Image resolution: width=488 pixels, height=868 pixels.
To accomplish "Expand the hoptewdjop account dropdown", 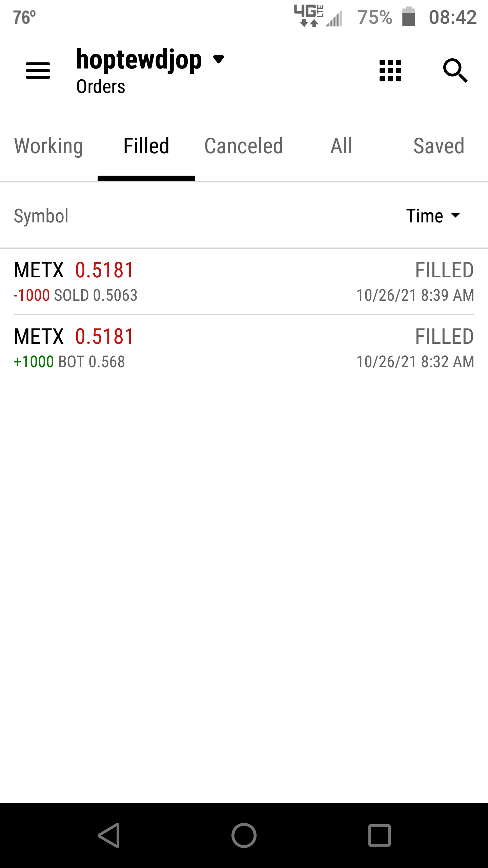I will (x=218, y=60).
